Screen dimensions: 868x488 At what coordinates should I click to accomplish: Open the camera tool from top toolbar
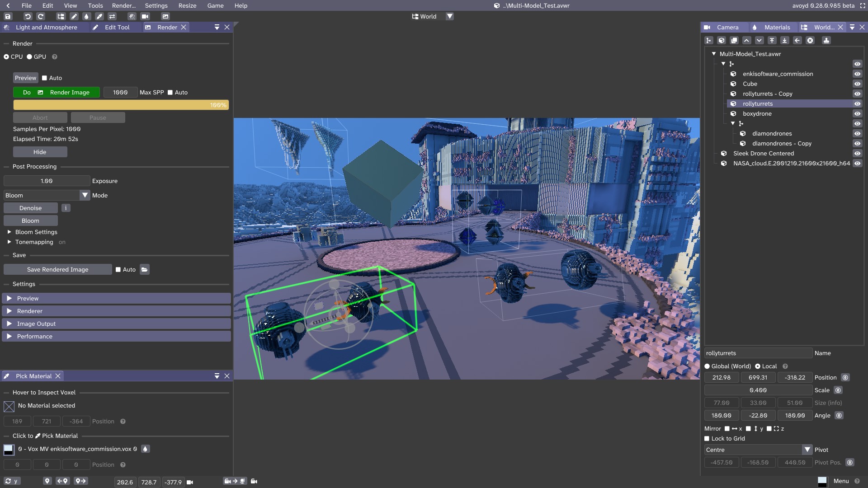(145, 16)
